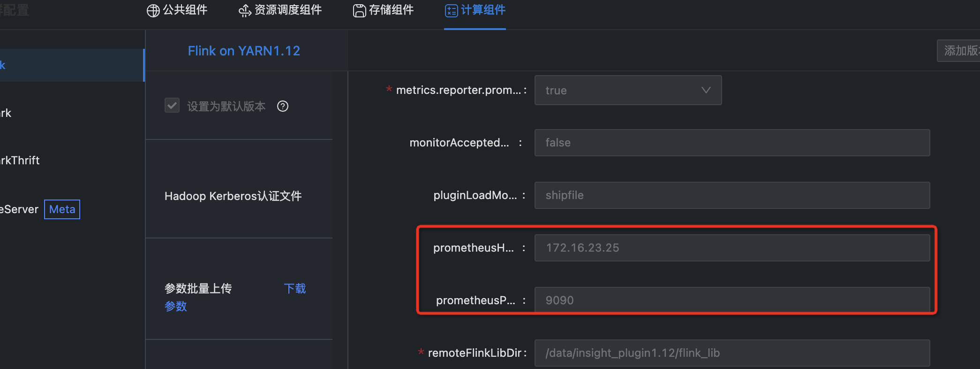Screen dimensions: 980x369
Task: Click the globe icon on 公共组件 tab
Action: click(153, 10)
